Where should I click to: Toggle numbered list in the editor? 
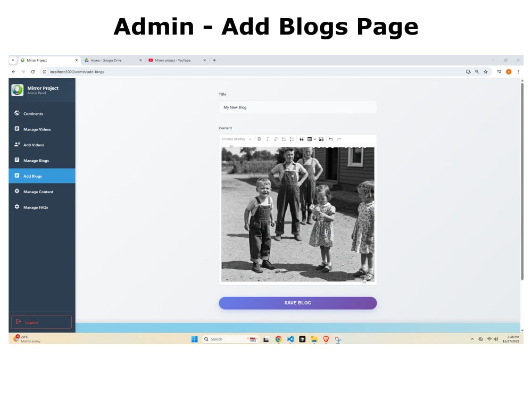tap(292, 139)
